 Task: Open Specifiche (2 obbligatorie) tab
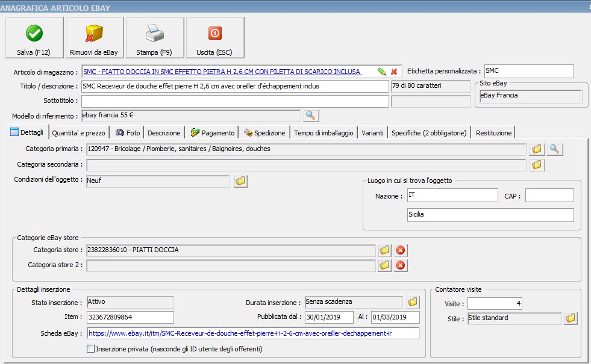429,133
